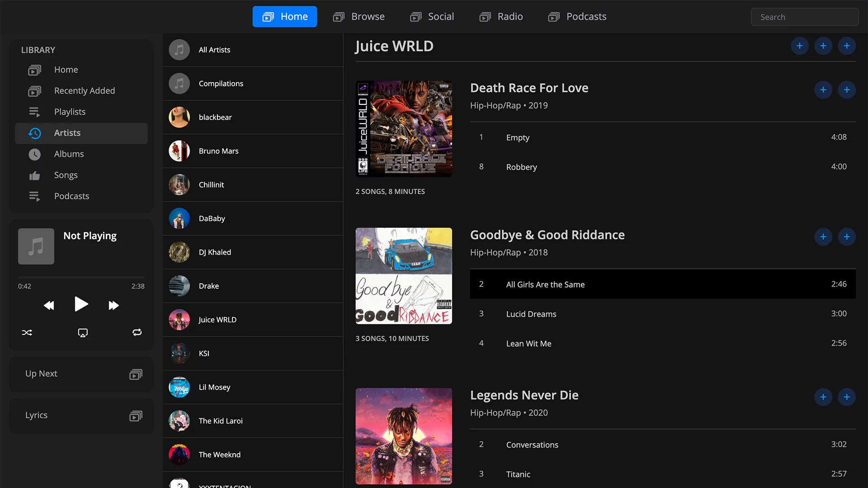Select the DaBaby artist

(253, 219)
